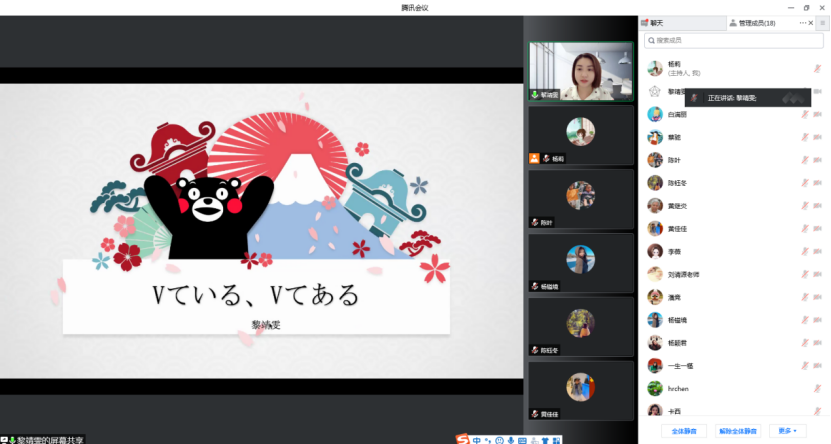Screen dimensions: 831x444
Task: Click 陈钰冬's avatar in member list
Action: (x=655, y=183)
